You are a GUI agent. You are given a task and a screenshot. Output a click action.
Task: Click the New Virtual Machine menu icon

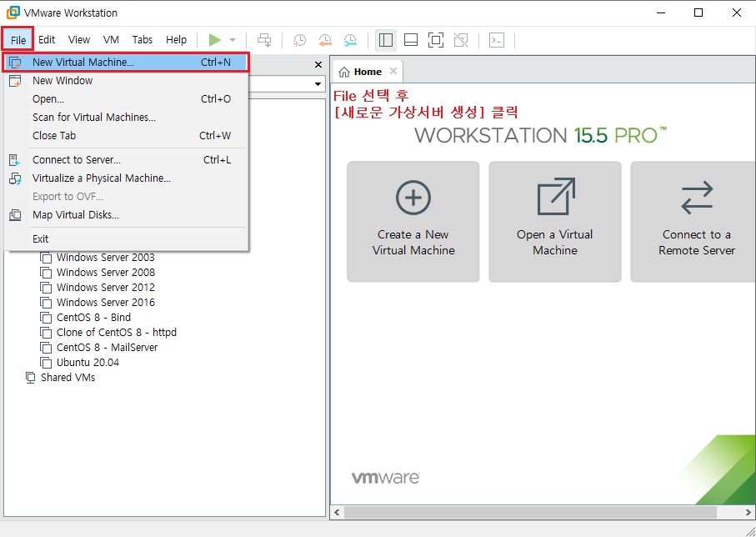pos(16,63)
